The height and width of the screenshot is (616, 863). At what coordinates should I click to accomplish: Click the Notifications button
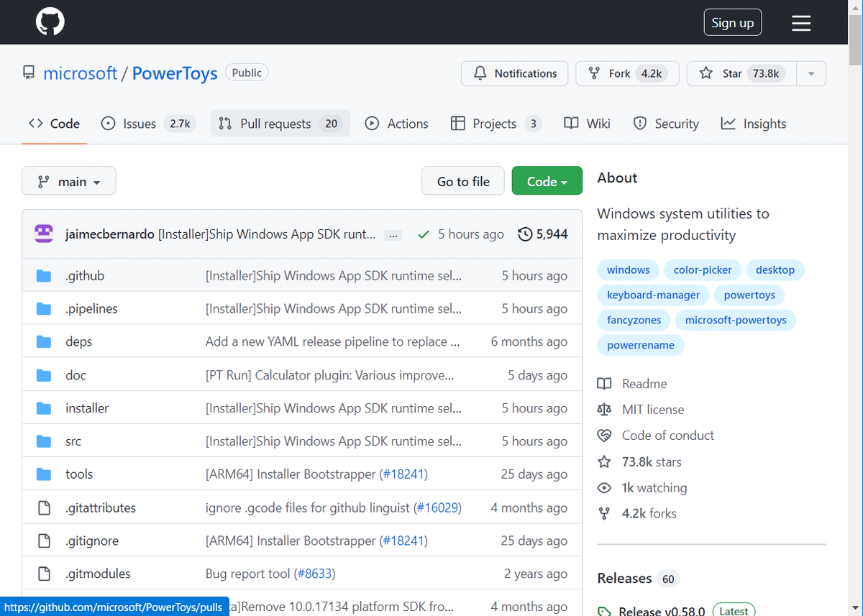[x=514, y=73]
